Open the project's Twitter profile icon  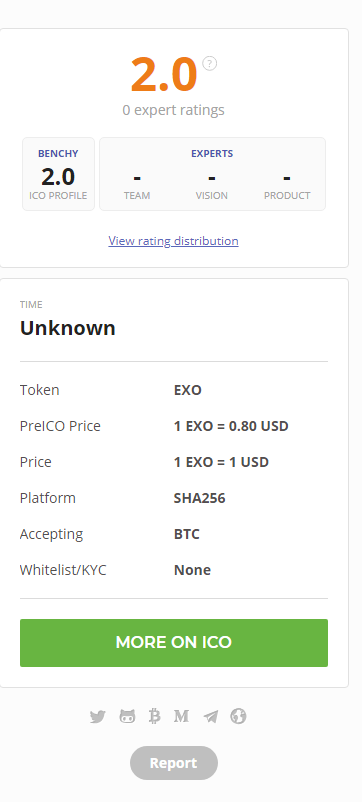coord(98,717)
